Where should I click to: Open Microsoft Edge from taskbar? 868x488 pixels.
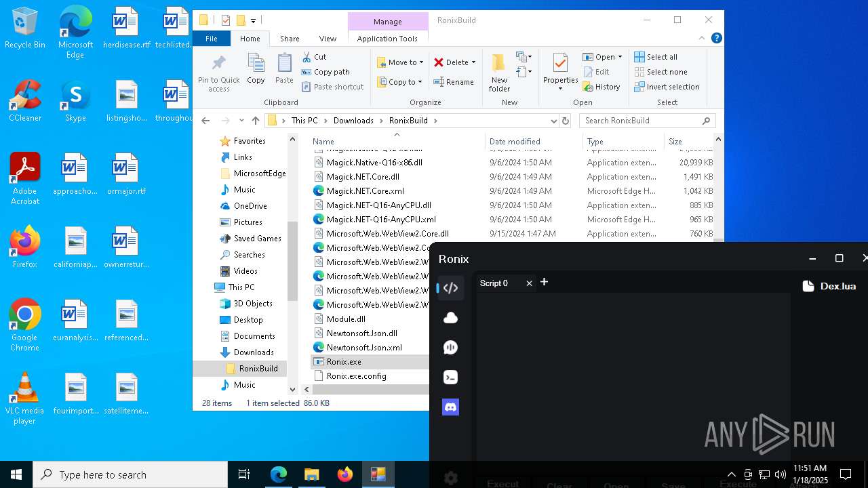pos(279,474)
